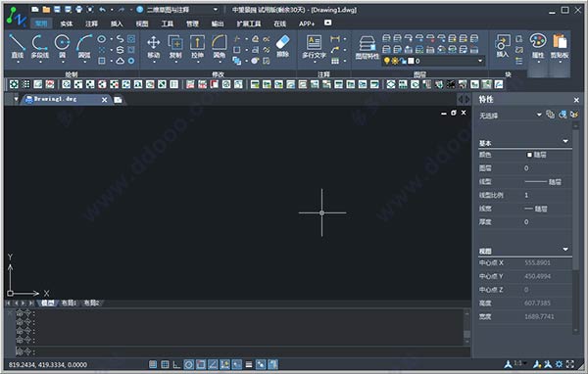The height and width of the screenshot is (374, 588).
Task: Click the layer color white swatch
Action: tap(411, 61)
